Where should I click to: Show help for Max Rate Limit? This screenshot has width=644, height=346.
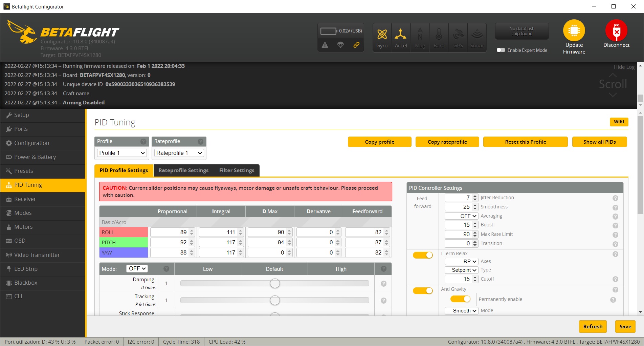tap(615, 235)
